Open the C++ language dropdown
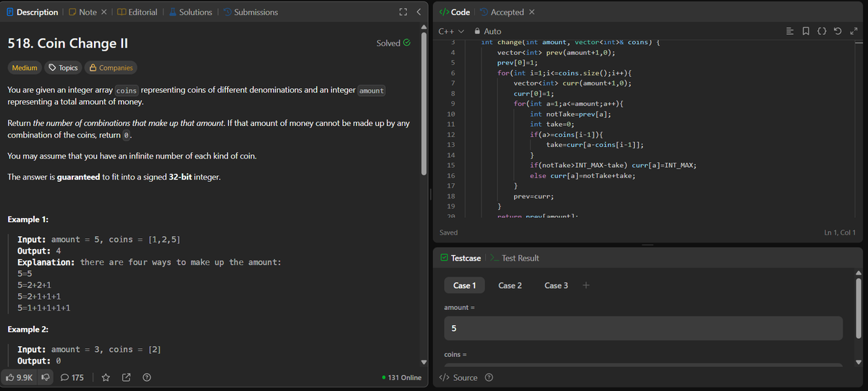Image resolution: width=868 pixels, height=391 pixels. pyautogui.click(x=451, y=32)
